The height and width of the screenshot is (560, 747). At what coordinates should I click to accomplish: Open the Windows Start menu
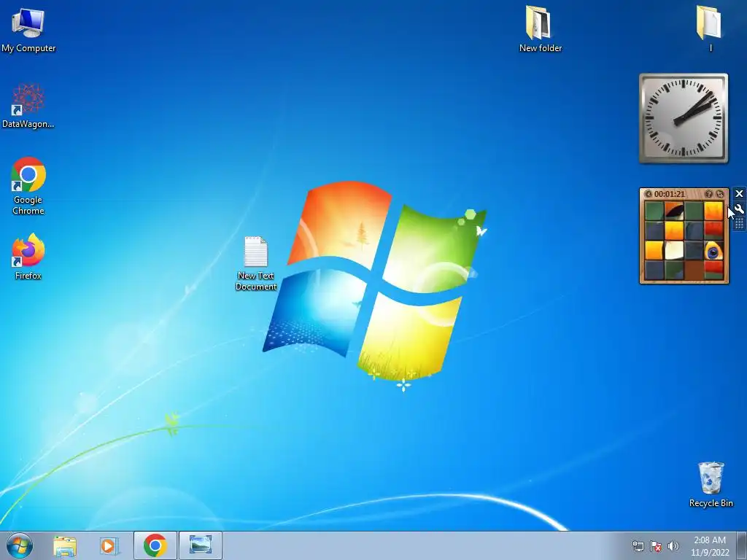tap(20, 545)
